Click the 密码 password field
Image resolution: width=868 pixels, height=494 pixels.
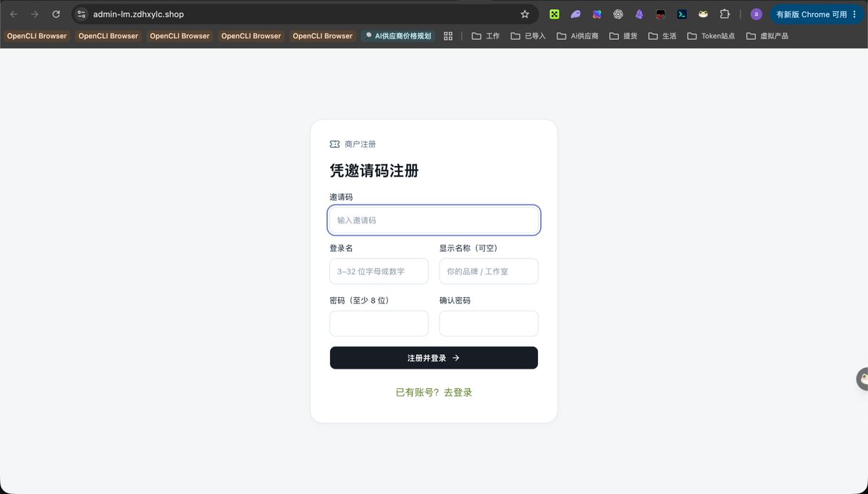coord(379,324)
